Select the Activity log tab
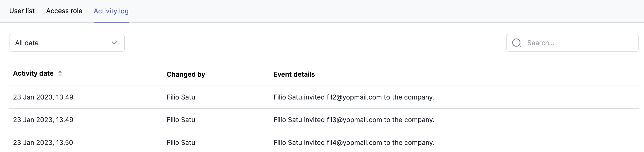The height and width of the screenshot is (152, 644). (111, 11)
